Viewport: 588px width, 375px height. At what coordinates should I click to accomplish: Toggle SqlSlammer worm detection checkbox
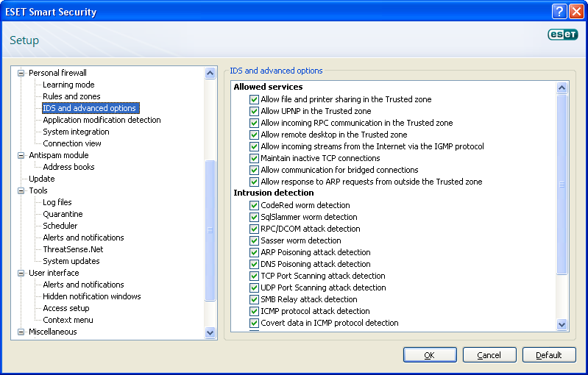[x=254, y=217]
